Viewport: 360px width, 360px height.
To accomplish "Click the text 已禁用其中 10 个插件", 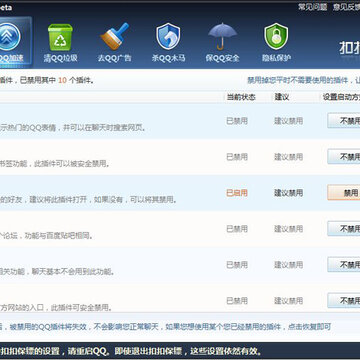I will coord(57,80).
